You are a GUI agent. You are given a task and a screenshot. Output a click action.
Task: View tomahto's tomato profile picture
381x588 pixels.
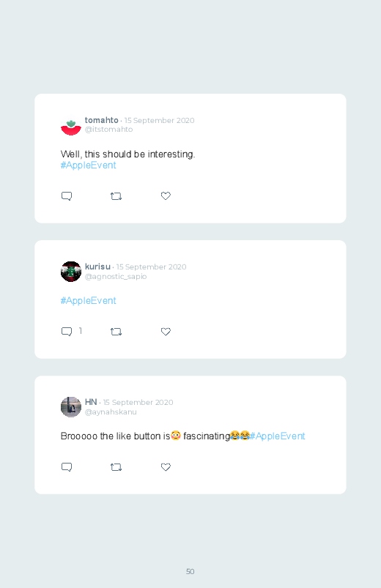point(71,126)
